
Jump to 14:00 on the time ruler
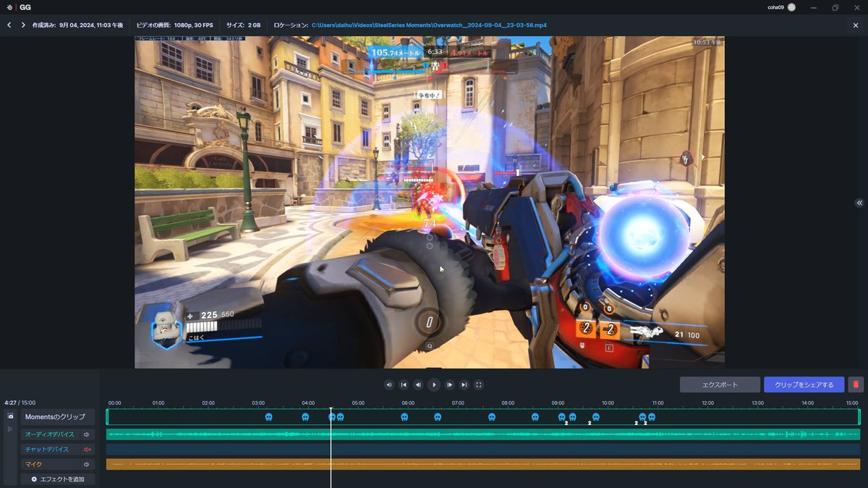pyautogui.click(x=807, y=403)
